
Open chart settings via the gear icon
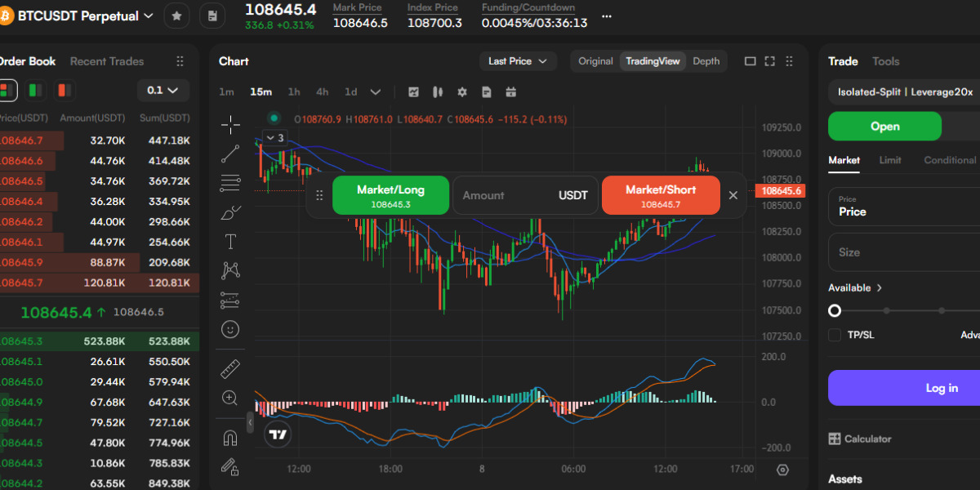point(462,92)
